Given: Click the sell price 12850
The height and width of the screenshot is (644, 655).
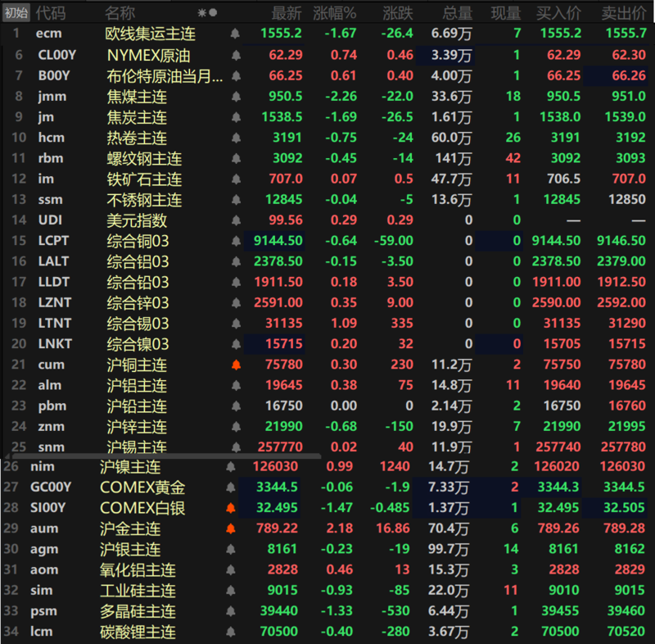Looking at the screenshot, I should [627, 200].
